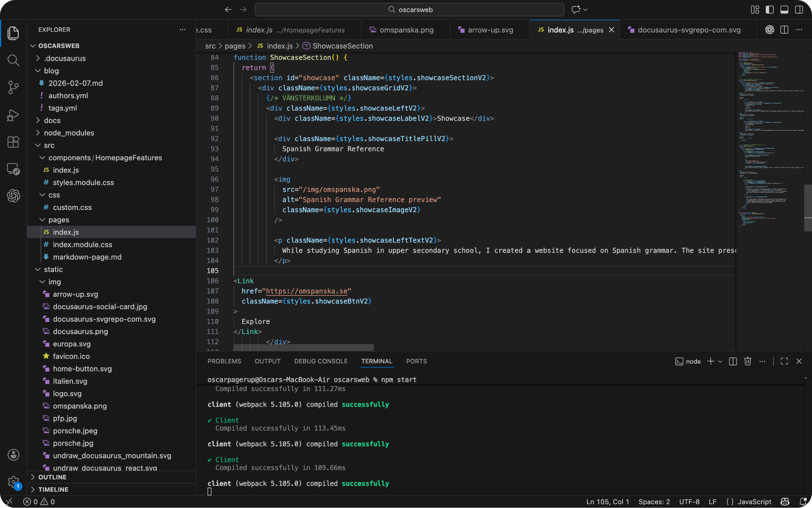This screenshot has width=812, height=508.
Task: Open the Accounts menu icon
Action: click(13, 455)
